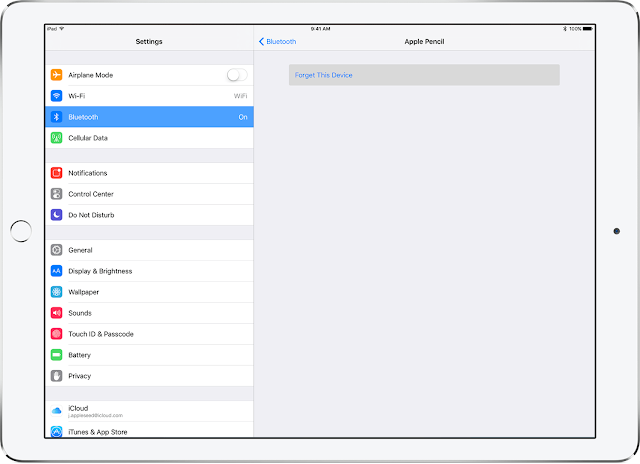The height and width of the screenshot is (464, 640).
Task: Toggle the Airplane Mode switch
Action: 237,75
